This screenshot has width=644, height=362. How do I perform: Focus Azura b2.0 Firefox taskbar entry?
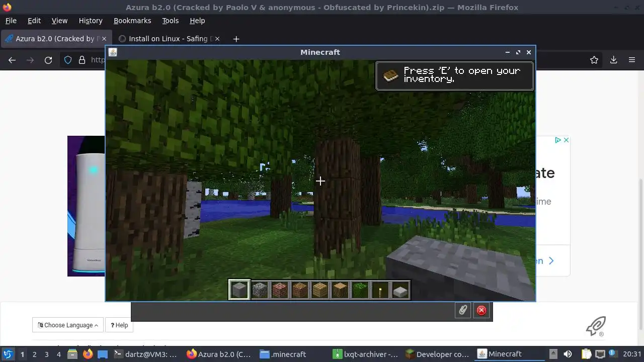(x=219, y=354)
